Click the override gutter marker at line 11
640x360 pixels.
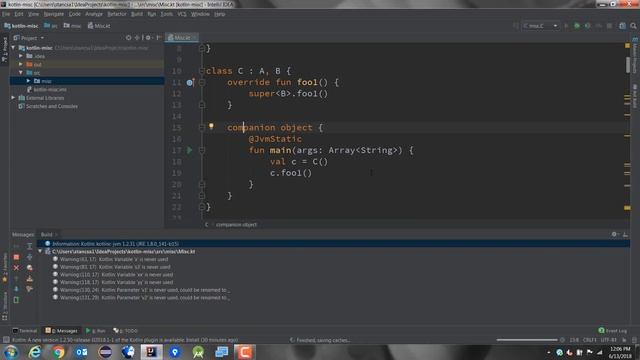coord(190,82)
